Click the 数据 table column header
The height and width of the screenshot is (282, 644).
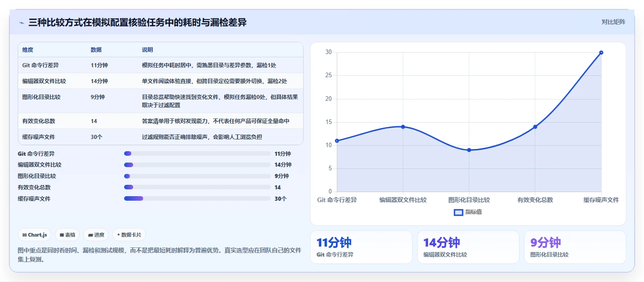(x=96, y=50)
